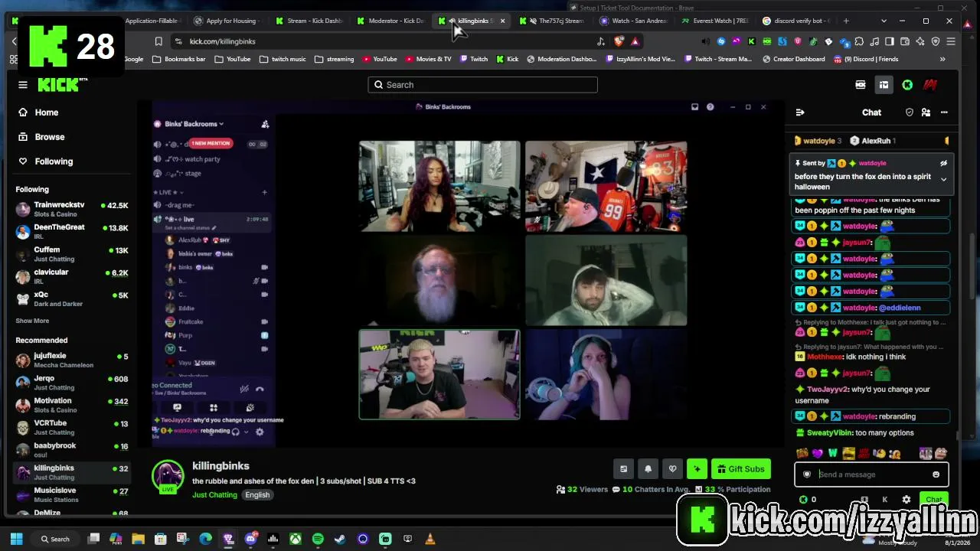Switch to Watch - San Andreas tab
The image size is (980, 551).
634,21
